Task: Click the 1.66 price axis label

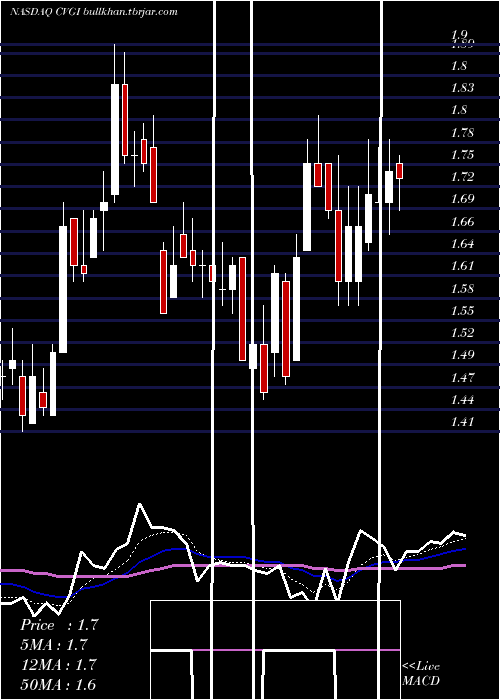Action: point(462,221)
